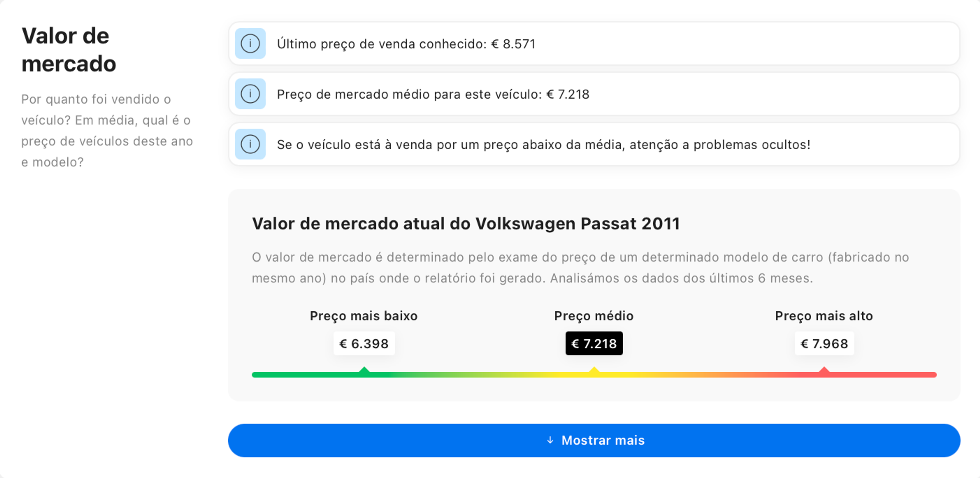Viewport: 980px width, 478px height.
Task: Click info icon beside problemas ocultos warning
Action: [250, 144]
